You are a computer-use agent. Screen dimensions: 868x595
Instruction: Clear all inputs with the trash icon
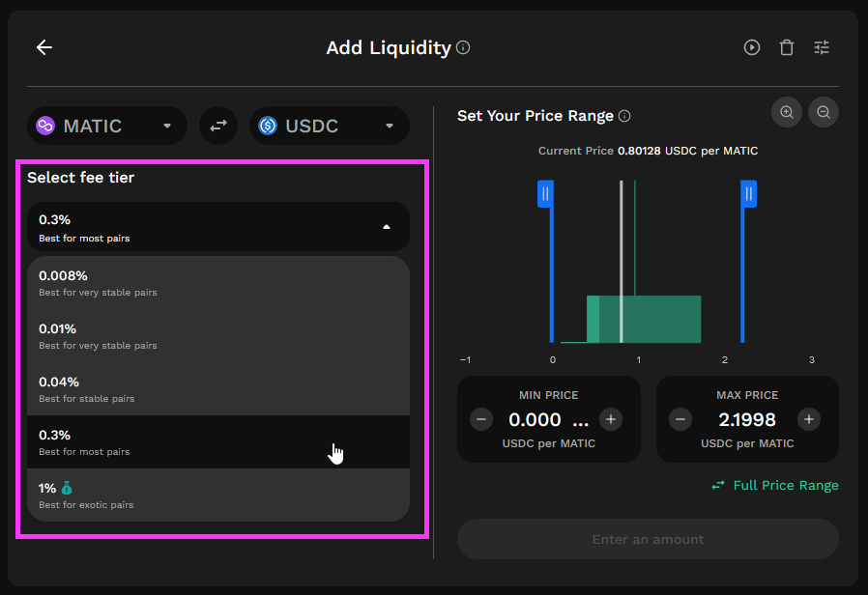click(787, 47)
